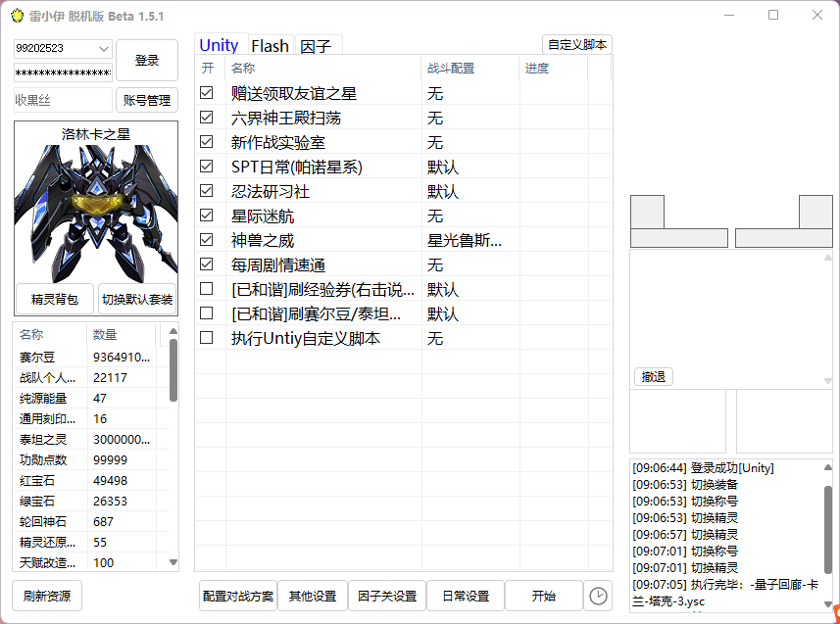Viewport: 840px width, 624px height.
Task: Click the resource list vertical scrollbar thumb
Action: click(173, 370)
